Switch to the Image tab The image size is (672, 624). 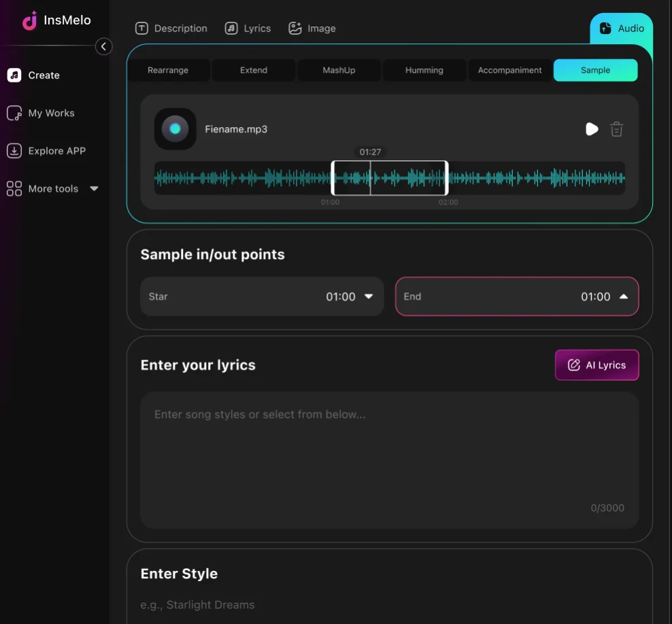point(312,29)
